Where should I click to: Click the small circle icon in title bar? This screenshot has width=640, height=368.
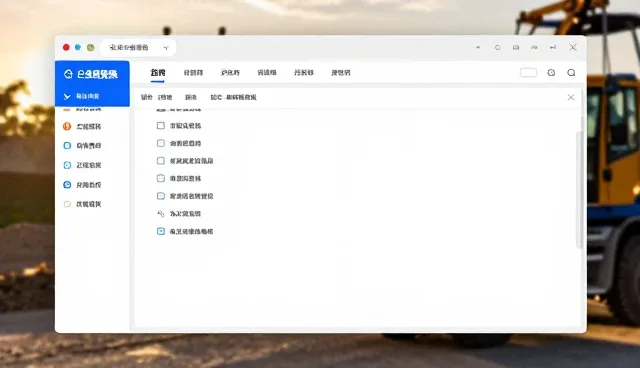[x=498, y=48]
